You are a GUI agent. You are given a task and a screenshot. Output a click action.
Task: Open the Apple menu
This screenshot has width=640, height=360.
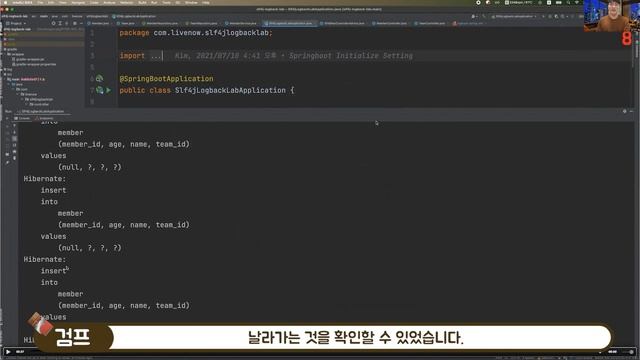click(x=5, y=3)
